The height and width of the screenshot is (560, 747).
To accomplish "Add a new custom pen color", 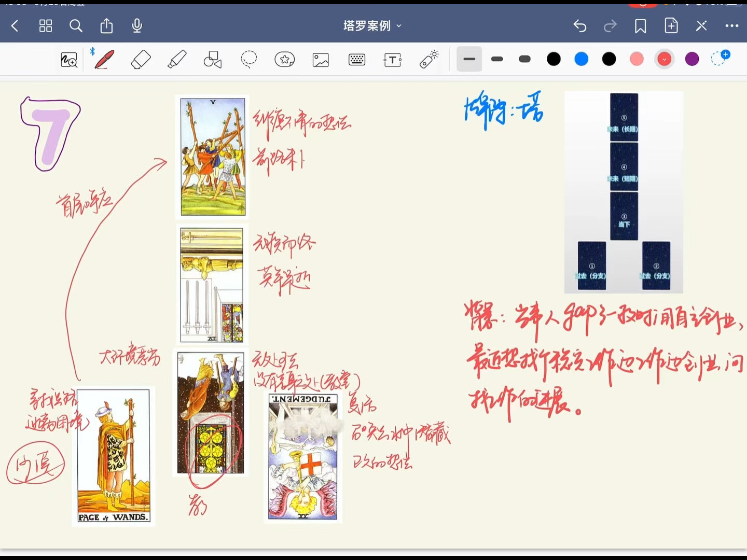I will click(x=721, y=58).
